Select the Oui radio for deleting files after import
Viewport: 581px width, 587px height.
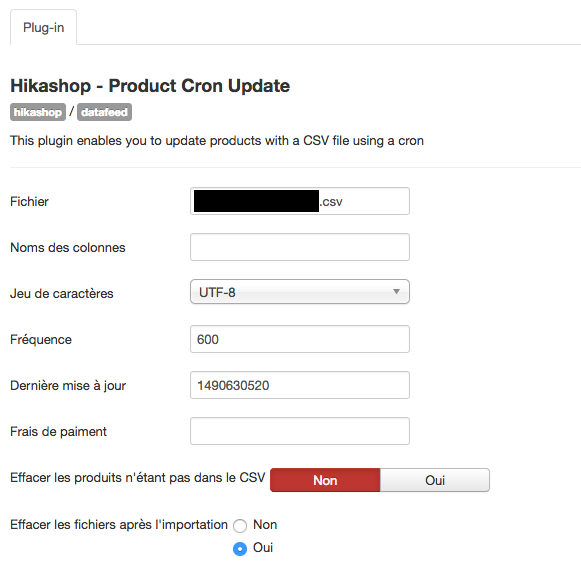[x=240, y=549]
